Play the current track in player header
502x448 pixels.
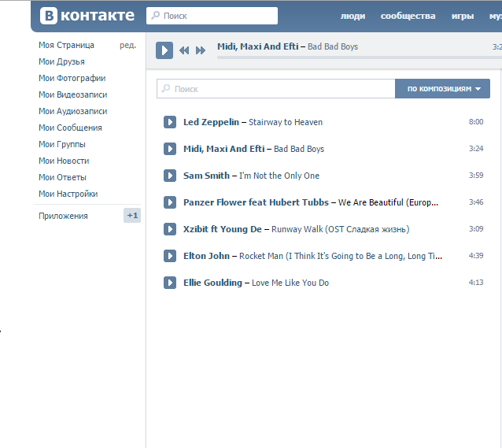click(164, 50)
